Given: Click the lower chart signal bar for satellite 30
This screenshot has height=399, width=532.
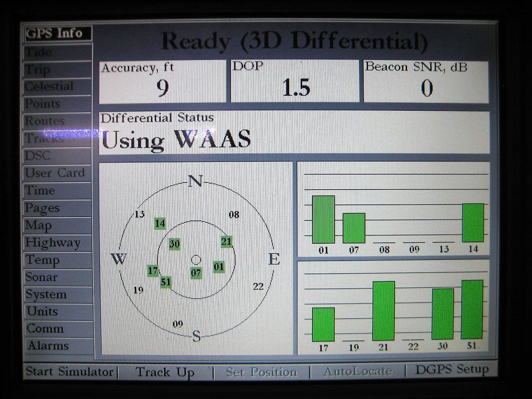Looking at the screenshot, I should click(x=443, y=314).
